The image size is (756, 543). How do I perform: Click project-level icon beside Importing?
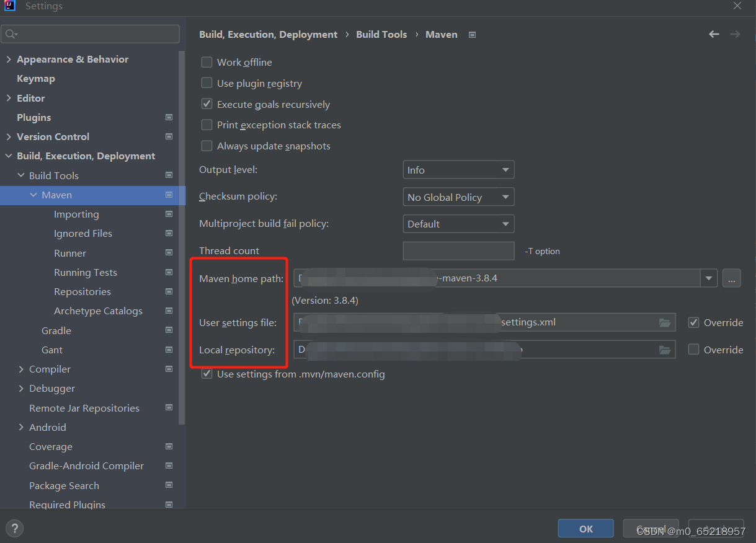(169, 214)
